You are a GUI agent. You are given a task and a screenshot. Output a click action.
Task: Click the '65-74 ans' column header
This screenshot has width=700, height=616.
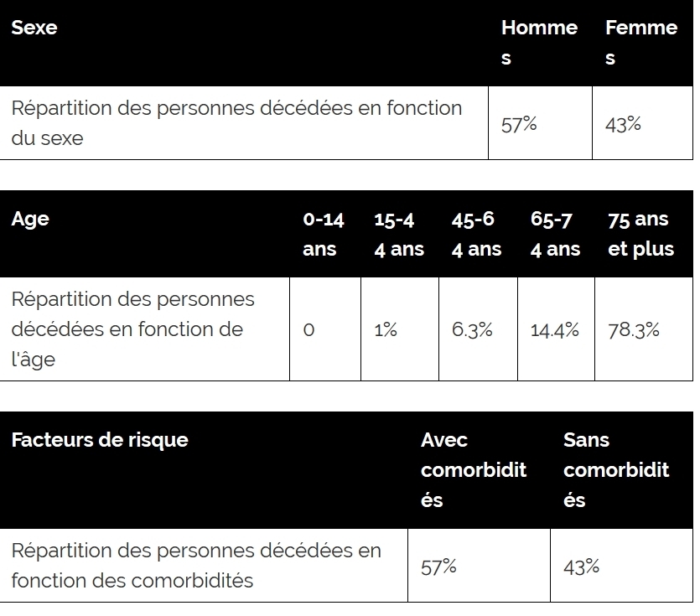[x=555, y=234]
